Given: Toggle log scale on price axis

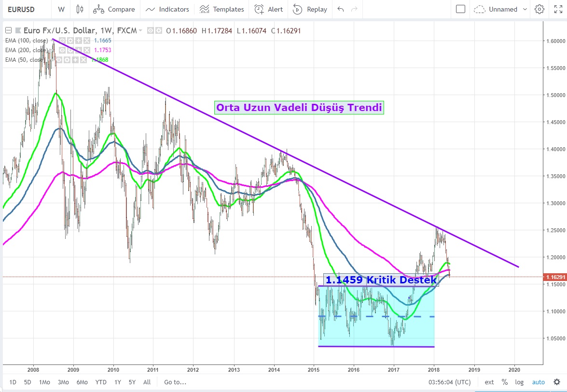Looking at the screenshot, I should pos(519,382).
